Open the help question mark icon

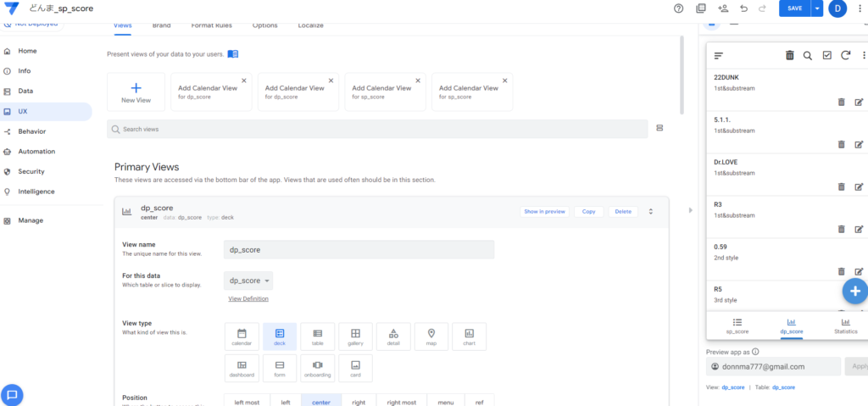pos(679,8)
